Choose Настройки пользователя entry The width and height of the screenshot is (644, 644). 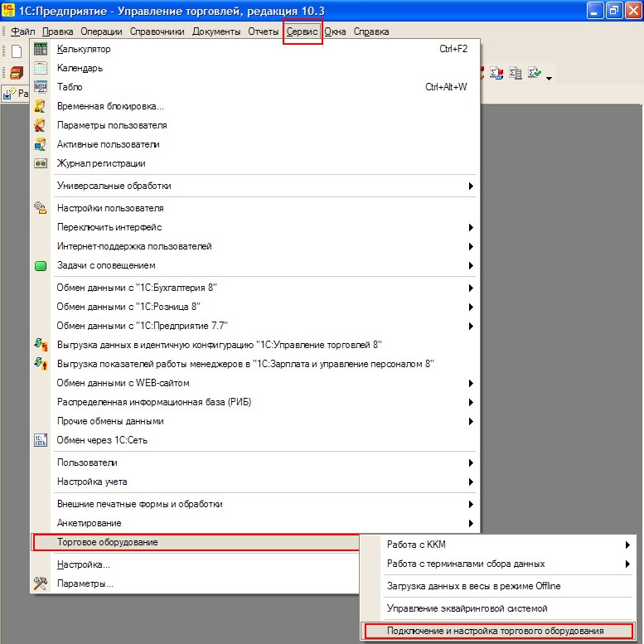255,208
